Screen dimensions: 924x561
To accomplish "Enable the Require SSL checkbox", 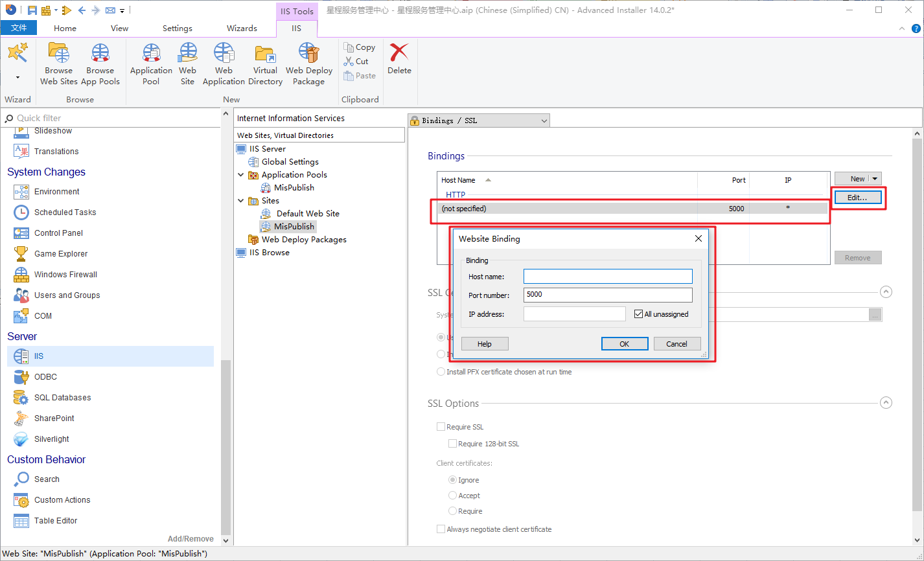I will click(x=441, y=427).
